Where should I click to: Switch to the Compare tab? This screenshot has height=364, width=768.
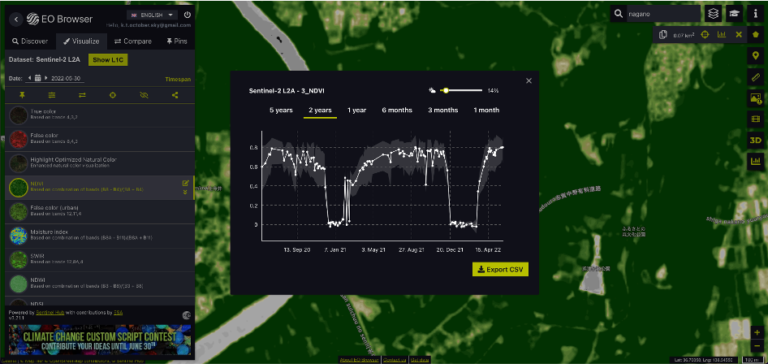pyautogui.click(x=133, y=41)
